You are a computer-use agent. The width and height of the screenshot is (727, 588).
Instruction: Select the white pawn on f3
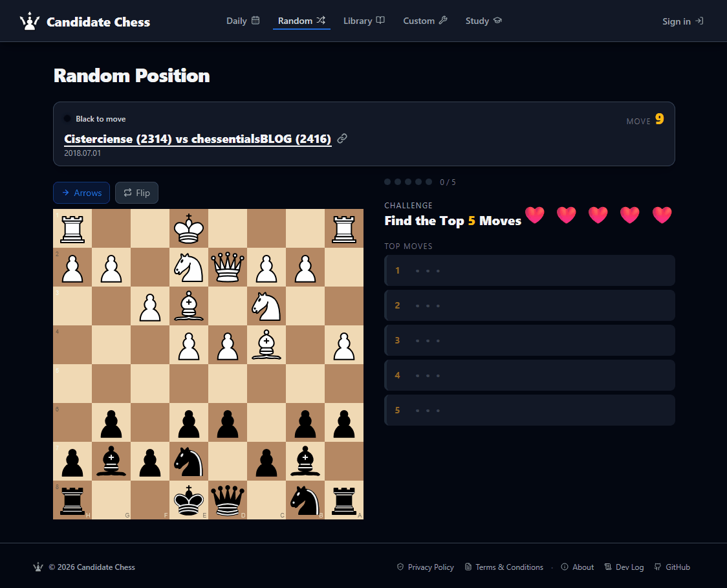(150, 306)
